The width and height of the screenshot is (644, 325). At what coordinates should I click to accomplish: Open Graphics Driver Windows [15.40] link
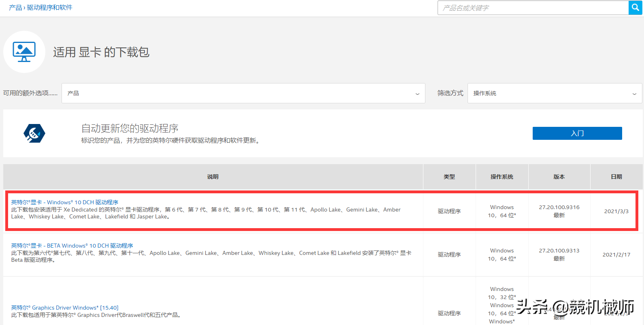tap(65, 308)
